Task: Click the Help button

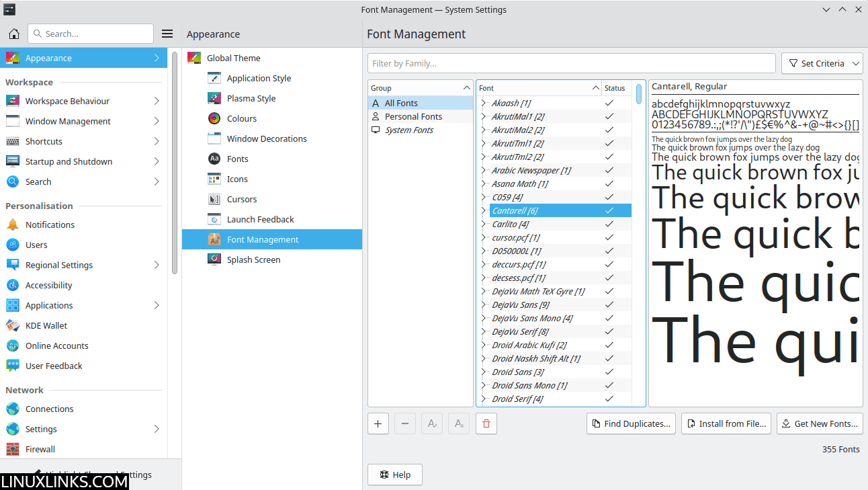Action: coord(395,475)
